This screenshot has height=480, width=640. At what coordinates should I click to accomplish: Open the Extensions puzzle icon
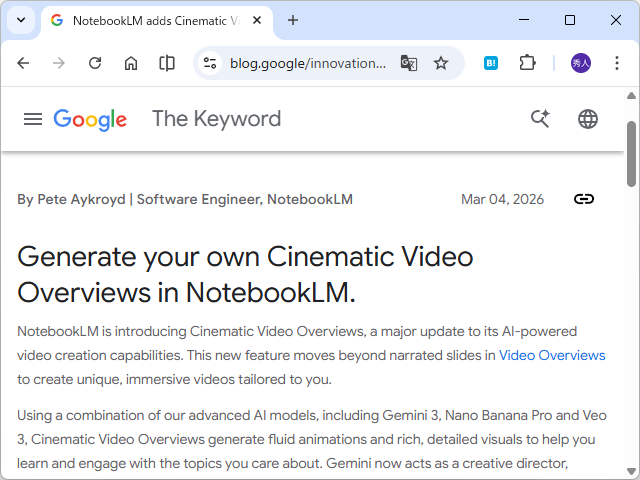point(527,63)
